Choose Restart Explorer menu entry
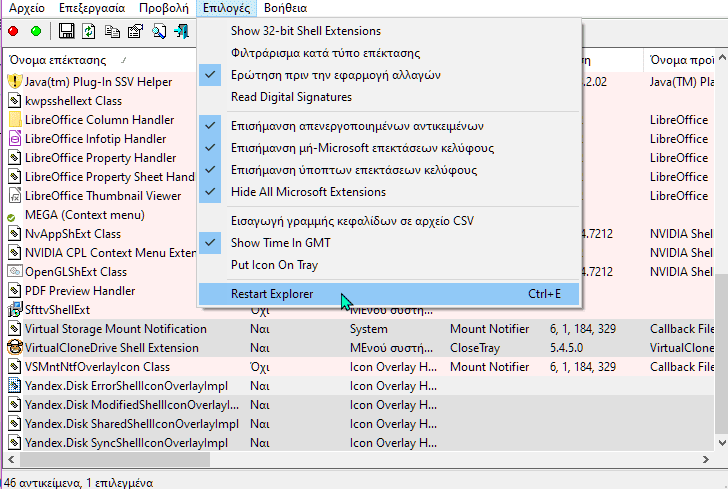Image resolution: width=728 pixels, height=489 pixels. point(389,294)
